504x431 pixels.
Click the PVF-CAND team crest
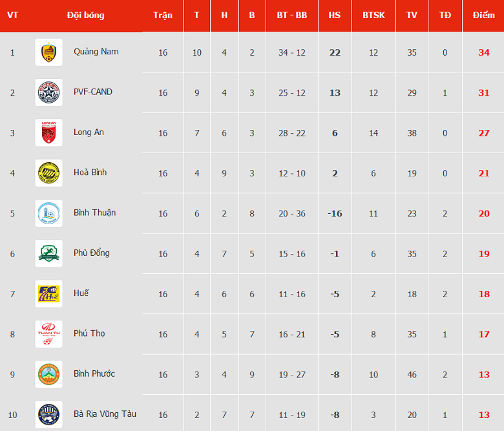(x=48, y=92)
